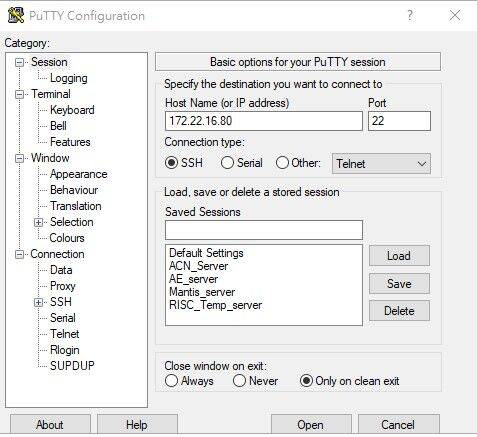Click the PuTTY icon in title bar
Image resolution: width=477 pixels, height=437 pixels.
tap(15, 16)
